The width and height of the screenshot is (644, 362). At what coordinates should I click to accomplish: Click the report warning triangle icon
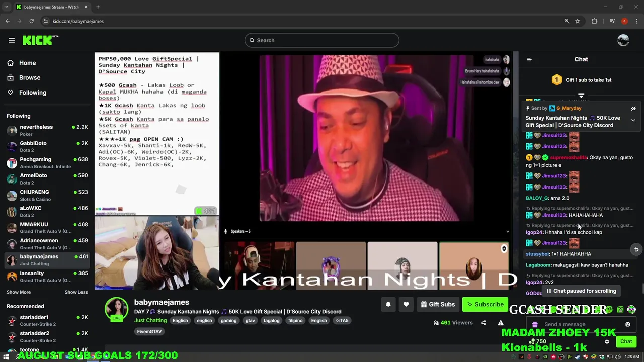(x=501, y=323)
